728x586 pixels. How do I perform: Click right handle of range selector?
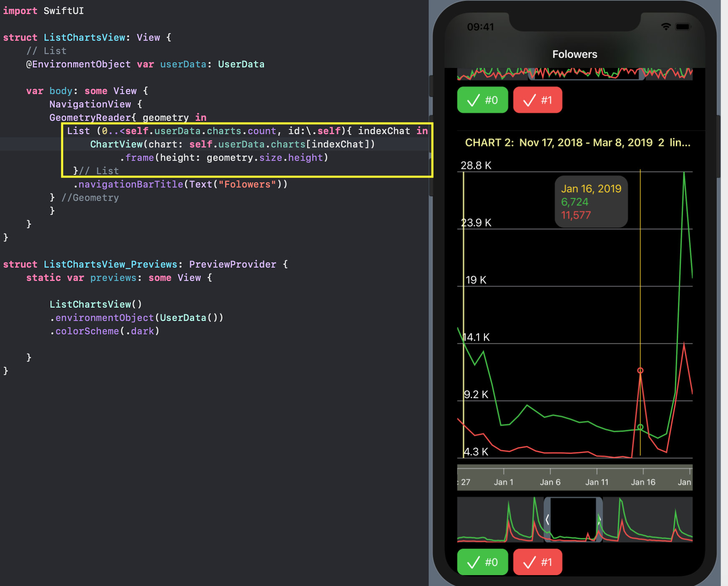(599, 519)
